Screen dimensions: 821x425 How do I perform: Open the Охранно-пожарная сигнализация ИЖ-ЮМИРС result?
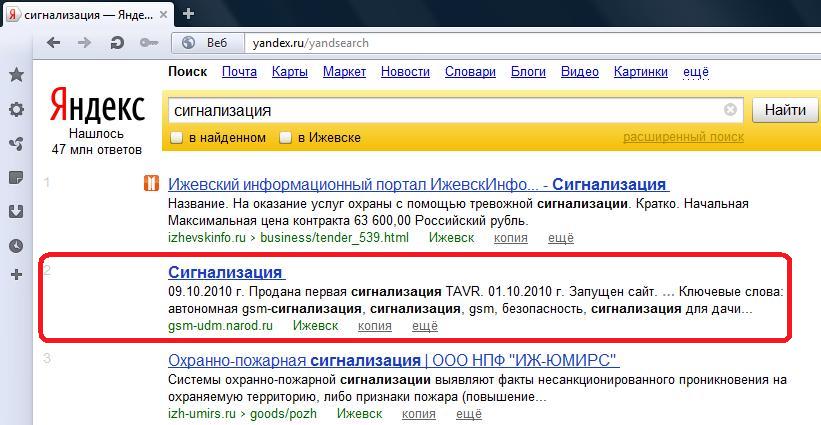pyautogui.click(x=394, y=361)
